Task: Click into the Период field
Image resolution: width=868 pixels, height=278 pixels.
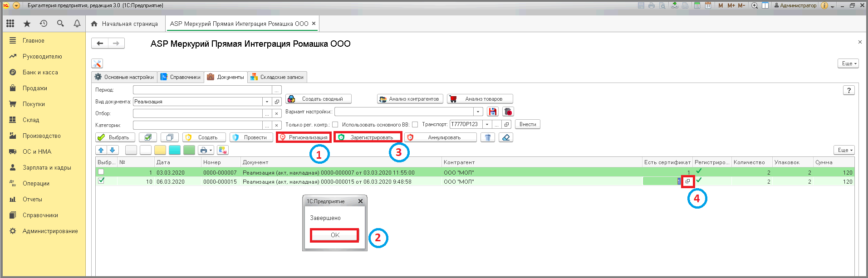Action: [x=202, y=90]
